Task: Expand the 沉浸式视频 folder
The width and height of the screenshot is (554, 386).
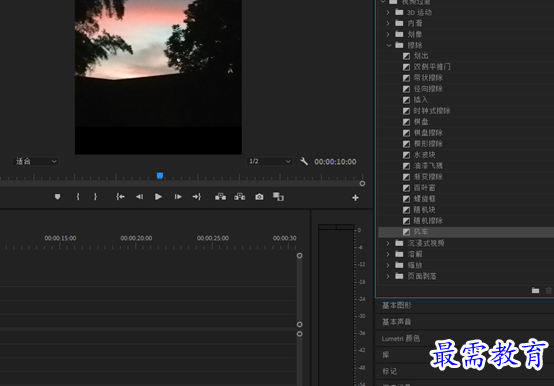Action: coord(388,243)
